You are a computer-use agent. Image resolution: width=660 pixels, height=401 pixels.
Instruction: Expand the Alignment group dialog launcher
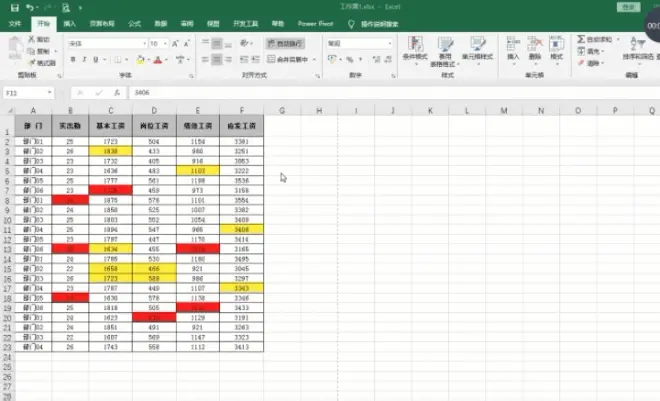(317, 76)
